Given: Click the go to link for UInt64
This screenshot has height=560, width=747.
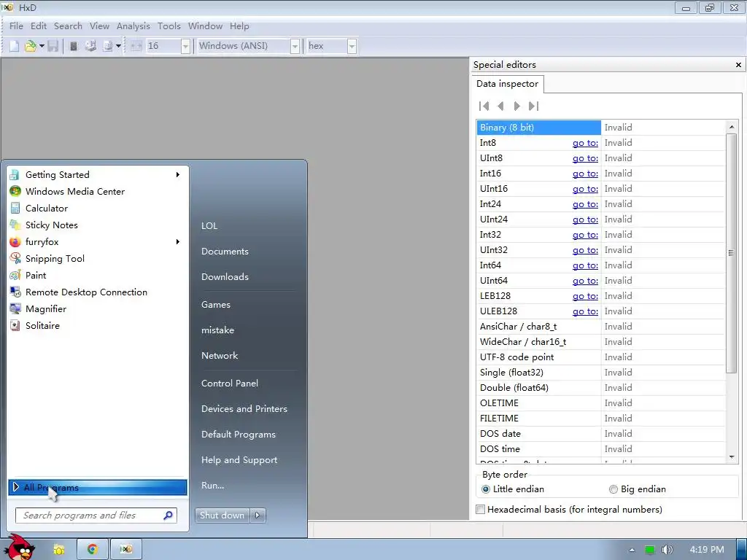Looking at the screenshot, I should [585, 281].
